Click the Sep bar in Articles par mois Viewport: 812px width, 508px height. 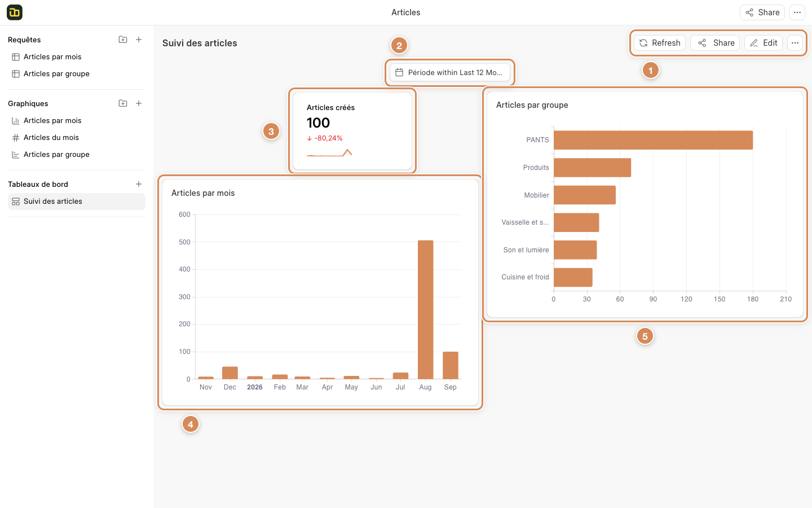pyautogui.click(x=451, y=365)
